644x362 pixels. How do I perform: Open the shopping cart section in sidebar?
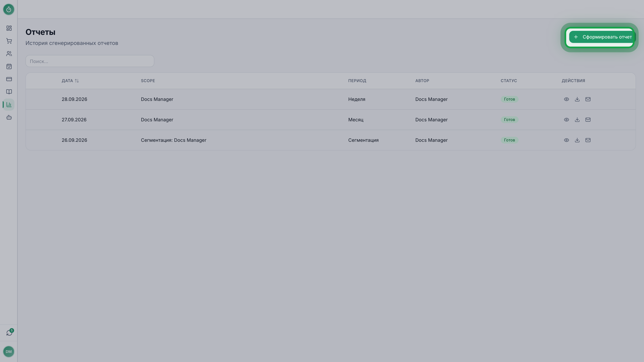point(9,41)
